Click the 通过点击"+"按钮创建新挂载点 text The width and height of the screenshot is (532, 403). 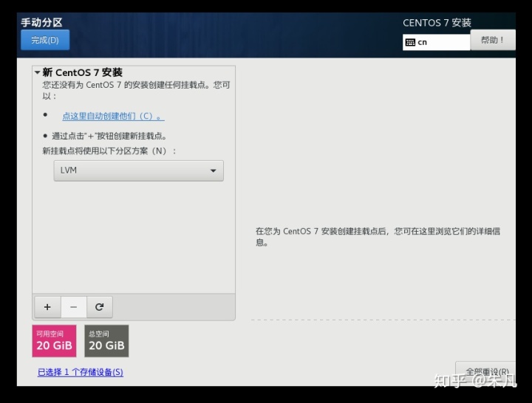pos(109,137)
